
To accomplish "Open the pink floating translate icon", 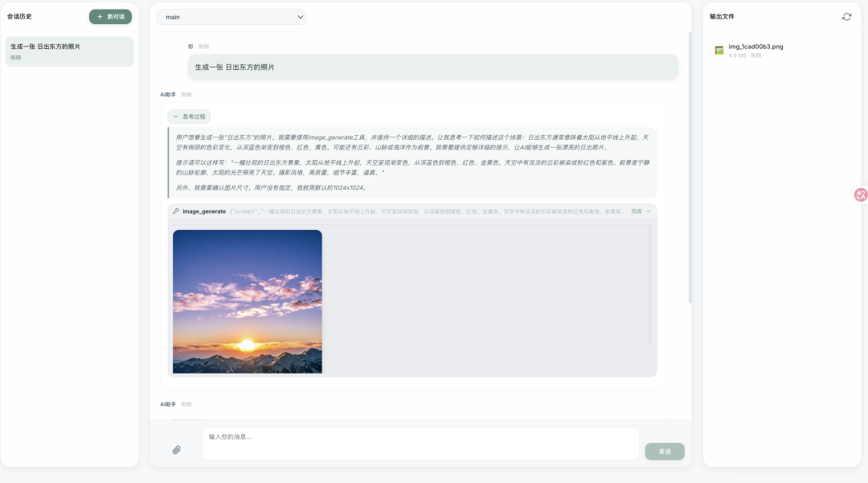I will (x=860, y=194).
